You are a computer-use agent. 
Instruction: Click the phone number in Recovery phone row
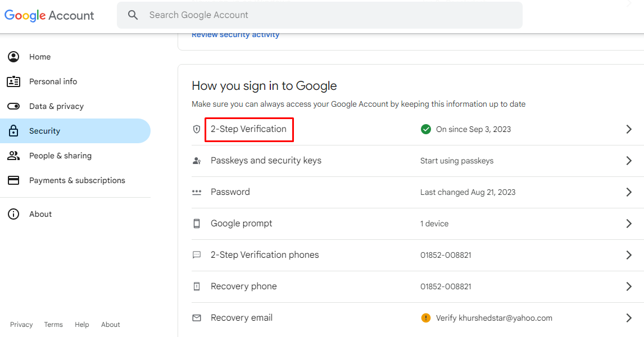446,286
